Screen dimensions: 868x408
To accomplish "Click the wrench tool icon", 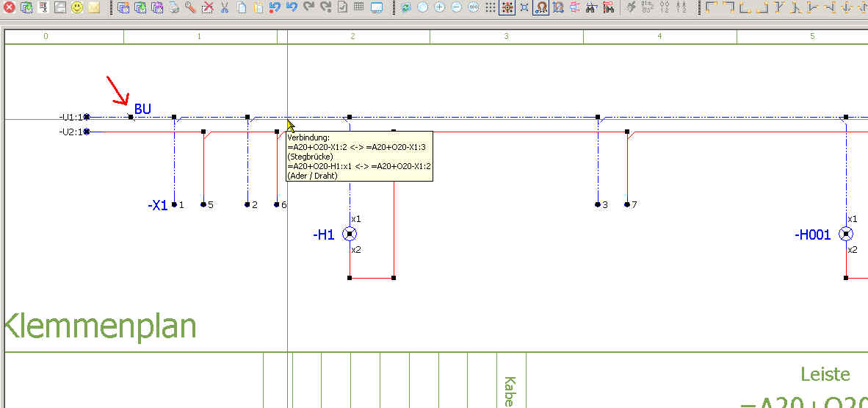I will (x=190, y=8).
